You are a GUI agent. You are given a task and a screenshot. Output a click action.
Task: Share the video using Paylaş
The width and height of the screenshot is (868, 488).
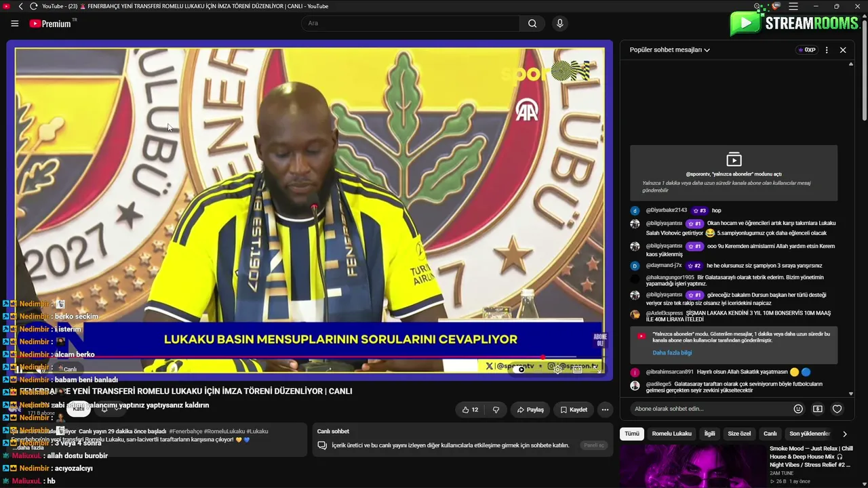[x=530, y=409]
